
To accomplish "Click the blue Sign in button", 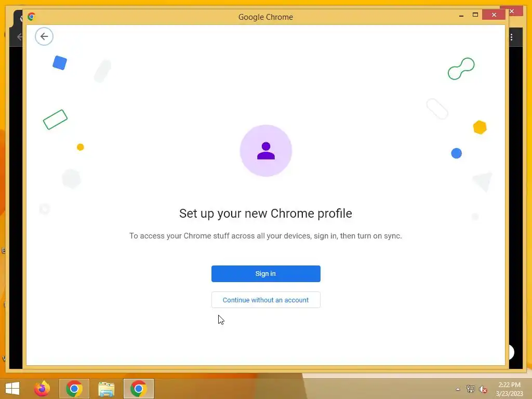I will 265,273.
